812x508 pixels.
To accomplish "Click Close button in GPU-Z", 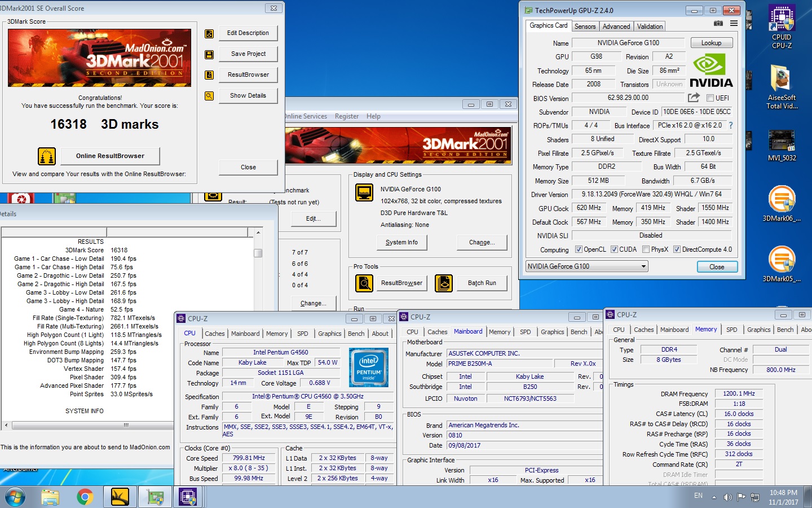I will point(717,267).
